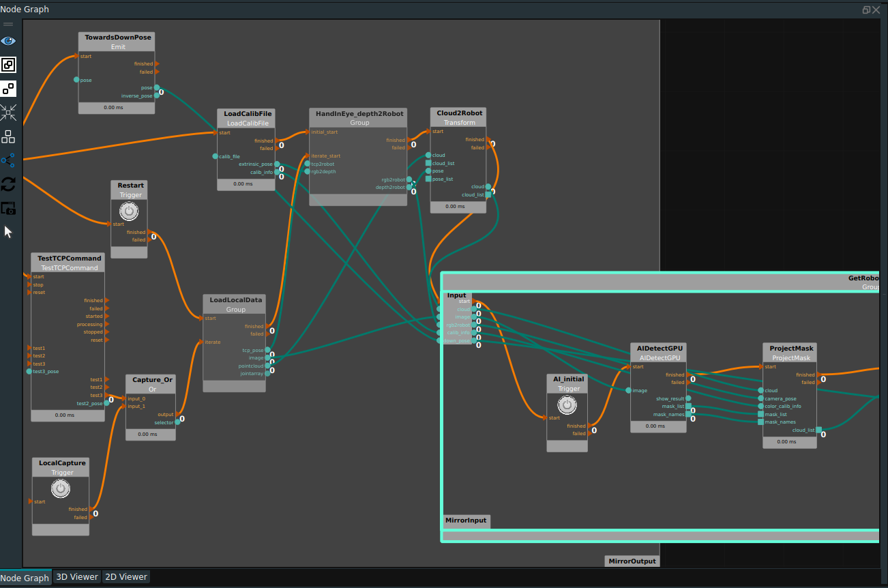Viewport: 888px width, 588px height.
Task: Click the depth2robot output port
Action: pos(409,187)
